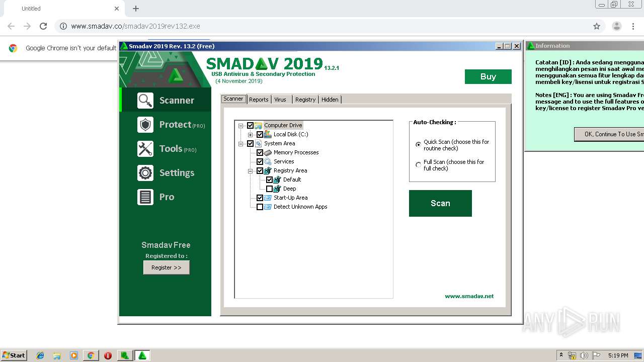
Task: Click the green Scan button
Action: click(x=440, y=203)
